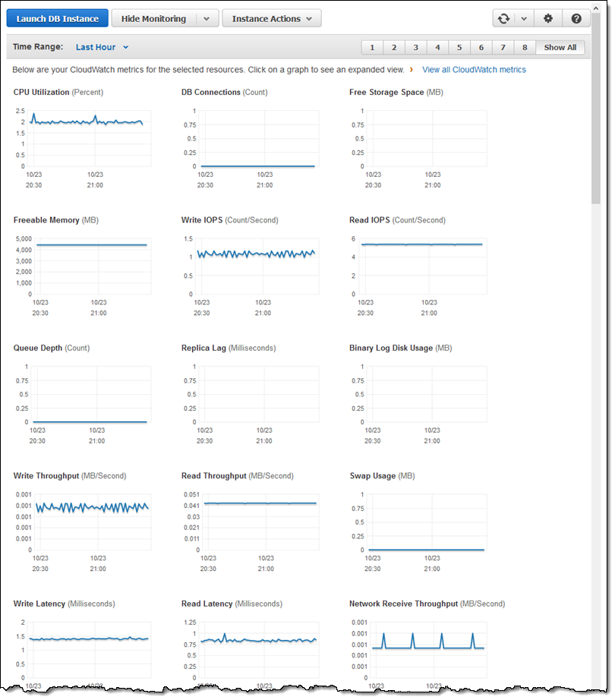Open the Instance Actions menu
Viewport: 615px width, 700px height.
click(271, 19)
